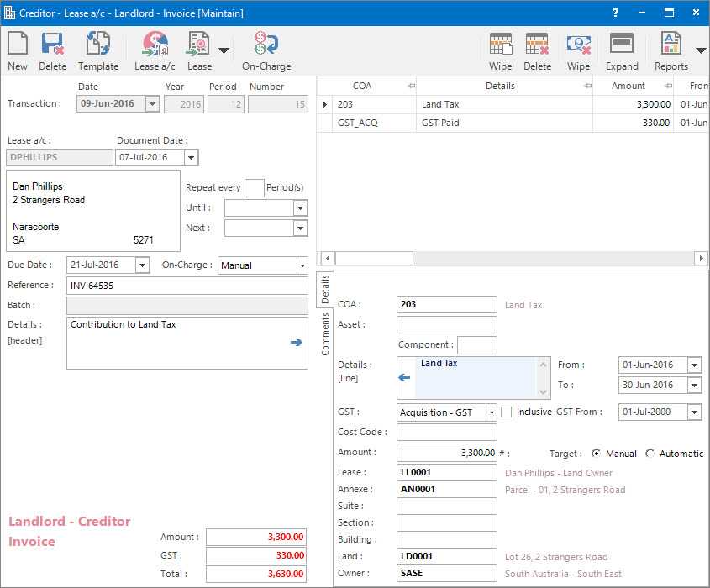
Task: Click the blue arrow beside header details
Action: click(296, 342)
